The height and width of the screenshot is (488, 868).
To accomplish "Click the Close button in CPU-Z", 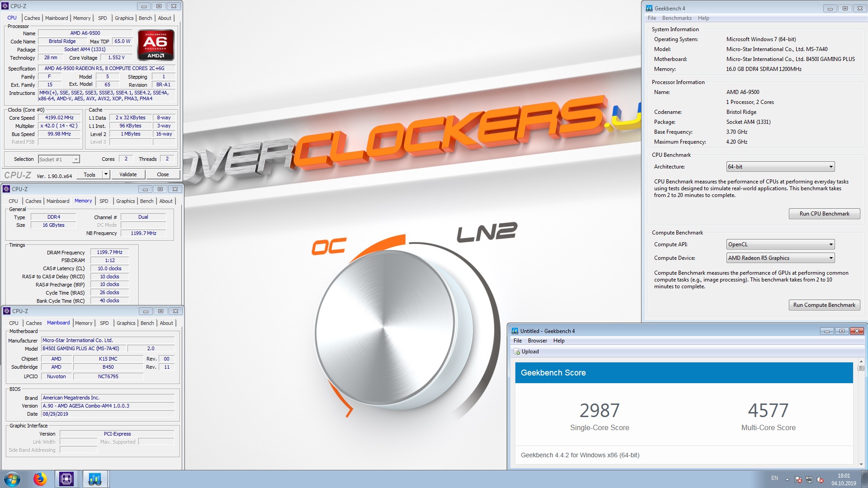I will 163,174.
